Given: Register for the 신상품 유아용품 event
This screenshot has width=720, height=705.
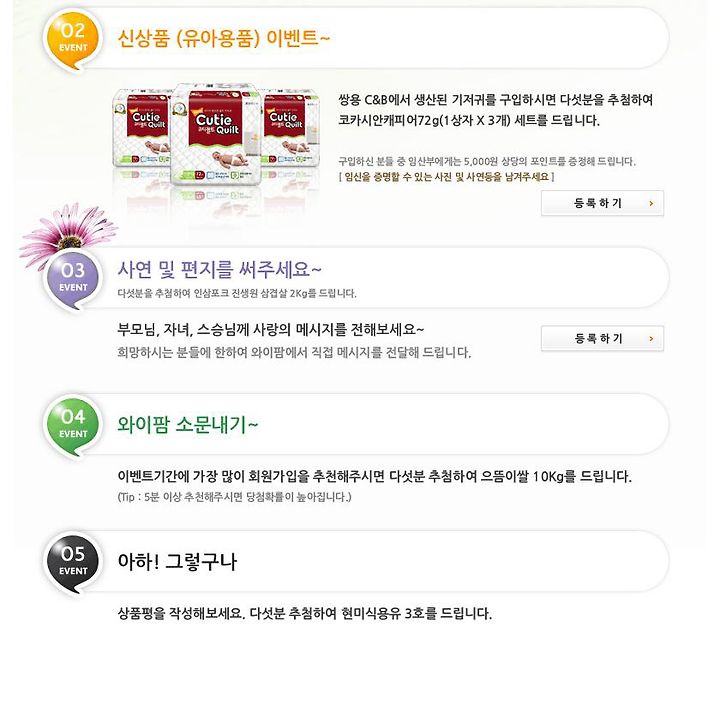Looking at the screenshot, I should (x=602, y=203).
